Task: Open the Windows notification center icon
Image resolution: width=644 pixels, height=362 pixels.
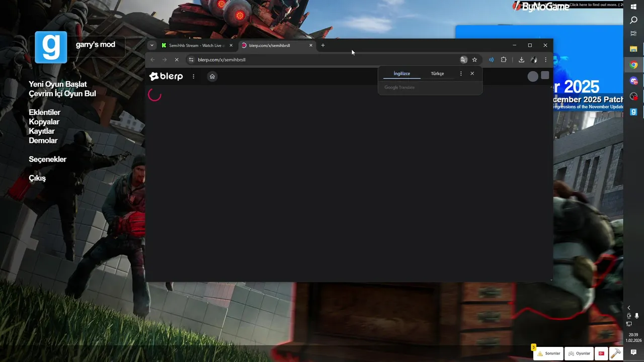Action: coord(634,352)
